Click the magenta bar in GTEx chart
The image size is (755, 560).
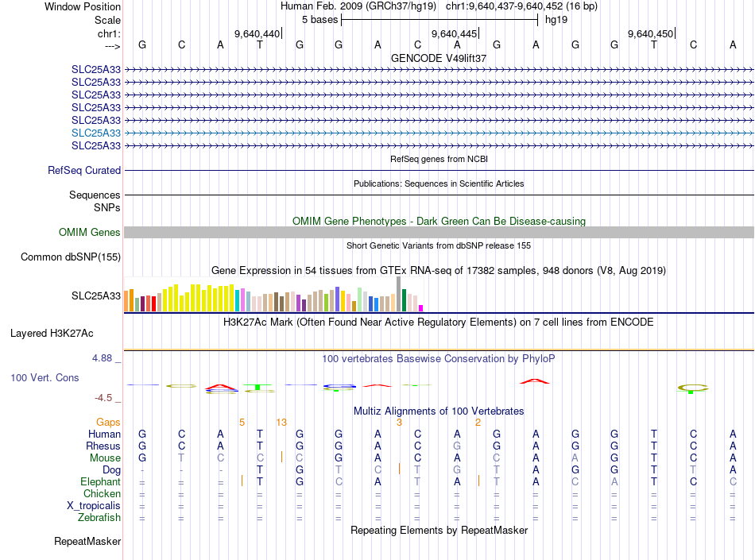tap(421, 308)
